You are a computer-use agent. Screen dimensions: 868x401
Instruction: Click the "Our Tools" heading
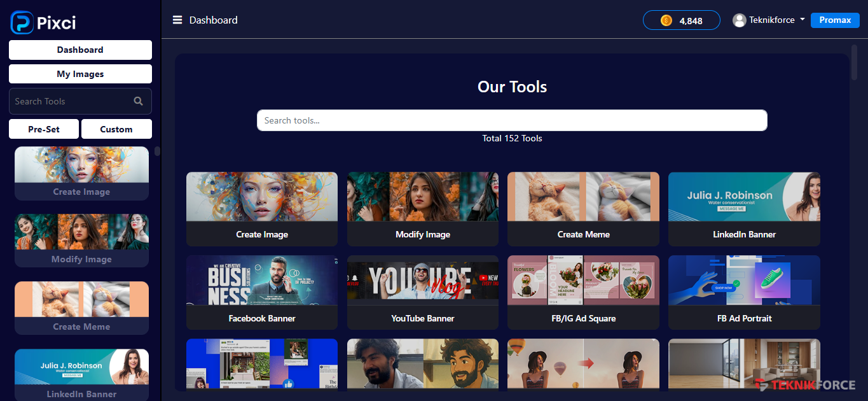pyautogui.click(x=512, y=87)
